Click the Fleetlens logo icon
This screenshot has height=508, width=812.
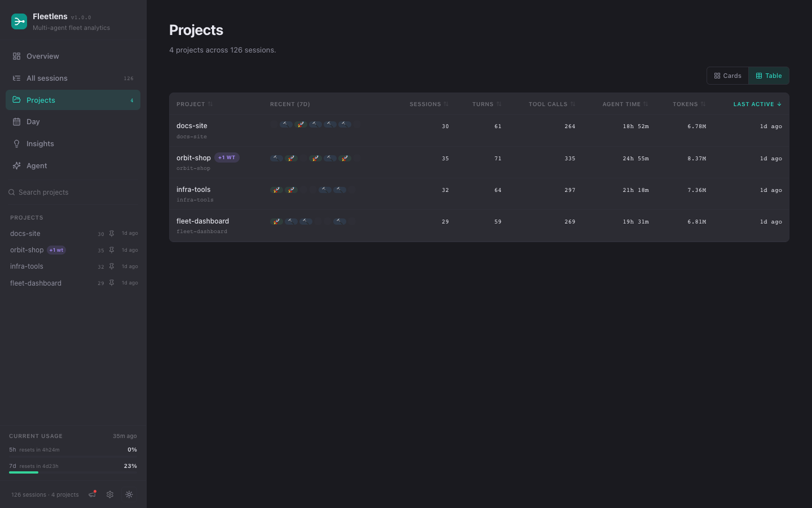(19, 21)
